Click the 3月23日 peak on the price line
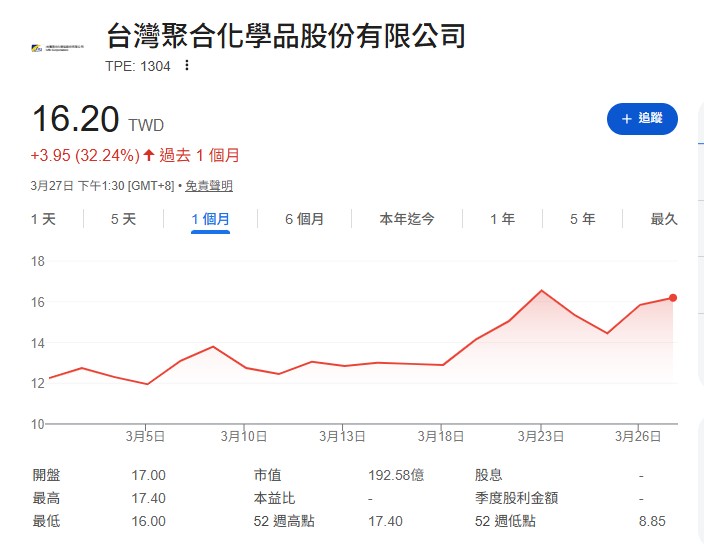 click(x=542, y=291)
